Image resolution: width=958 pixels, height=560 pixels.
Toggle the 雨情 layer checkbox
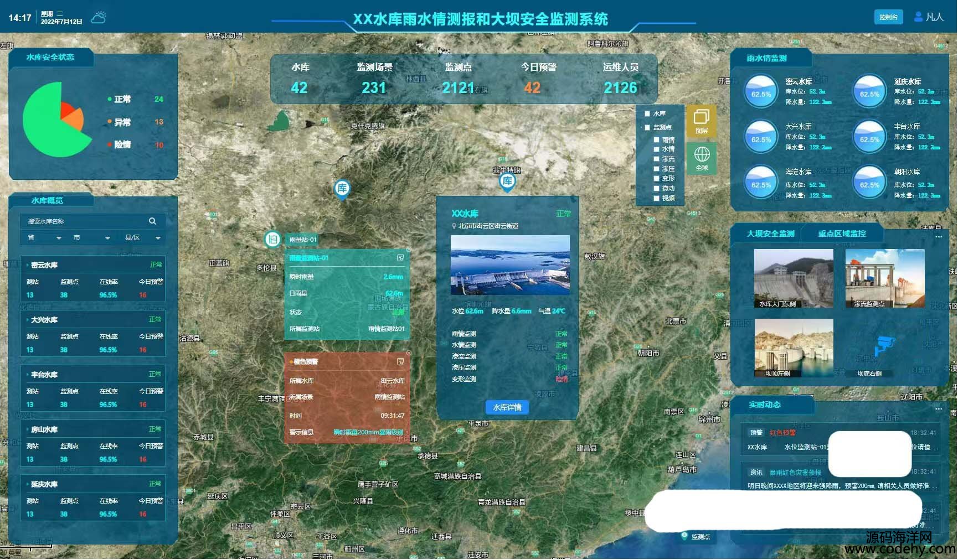point(656,140)
